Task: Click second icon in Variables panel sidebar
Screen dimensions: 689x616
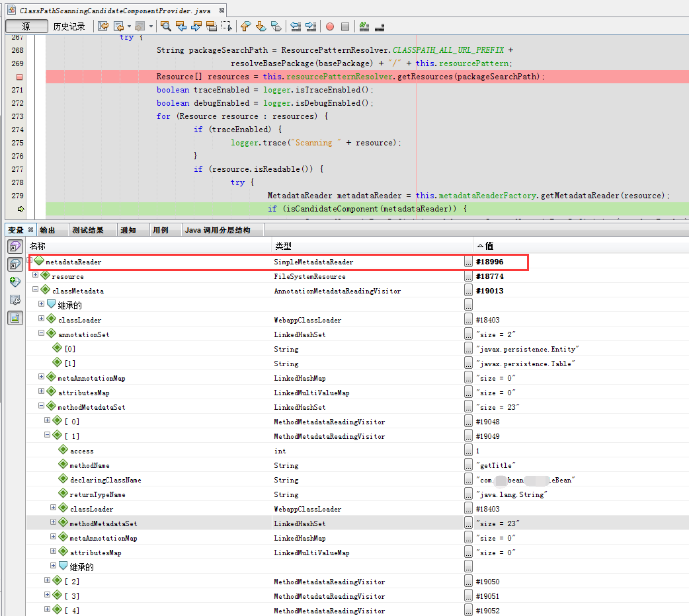Action: [15, 264]
